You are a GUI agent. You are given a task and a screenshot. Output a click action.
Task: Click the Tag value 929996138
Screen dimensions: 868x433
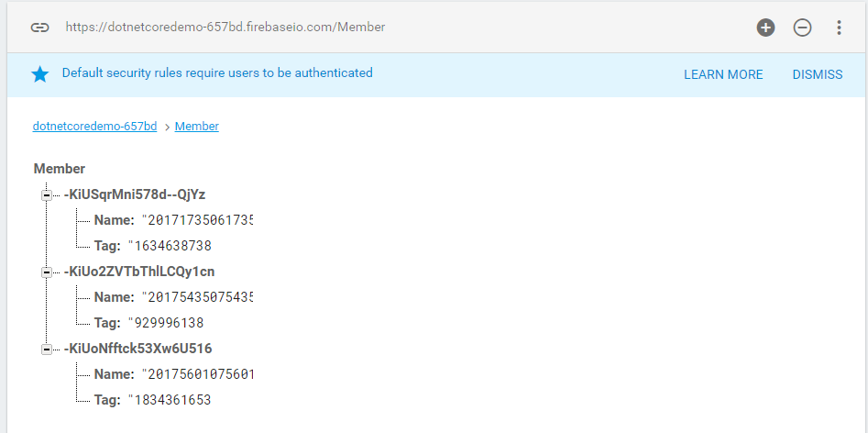pyautogui.click(x=169, y=323)
